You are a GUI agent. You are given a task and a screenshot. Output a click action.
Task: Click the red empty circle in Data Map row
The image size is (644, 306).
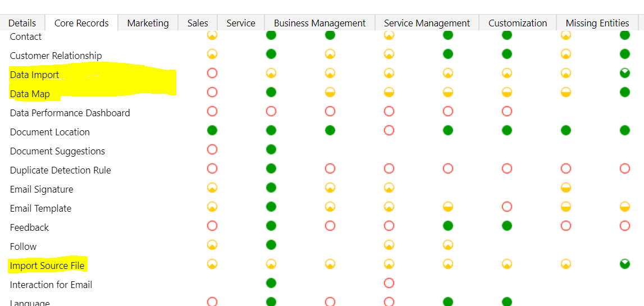point(212,92)
